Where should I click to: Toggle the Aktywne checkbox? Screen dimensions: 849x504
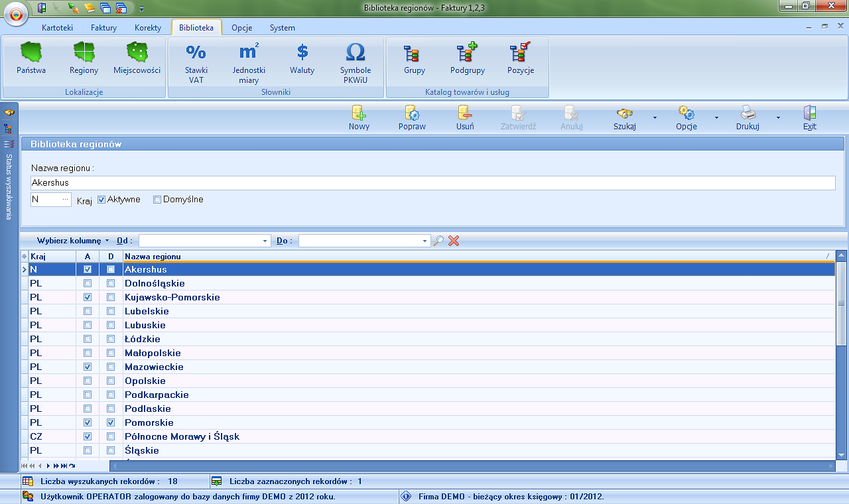point(101,199)
